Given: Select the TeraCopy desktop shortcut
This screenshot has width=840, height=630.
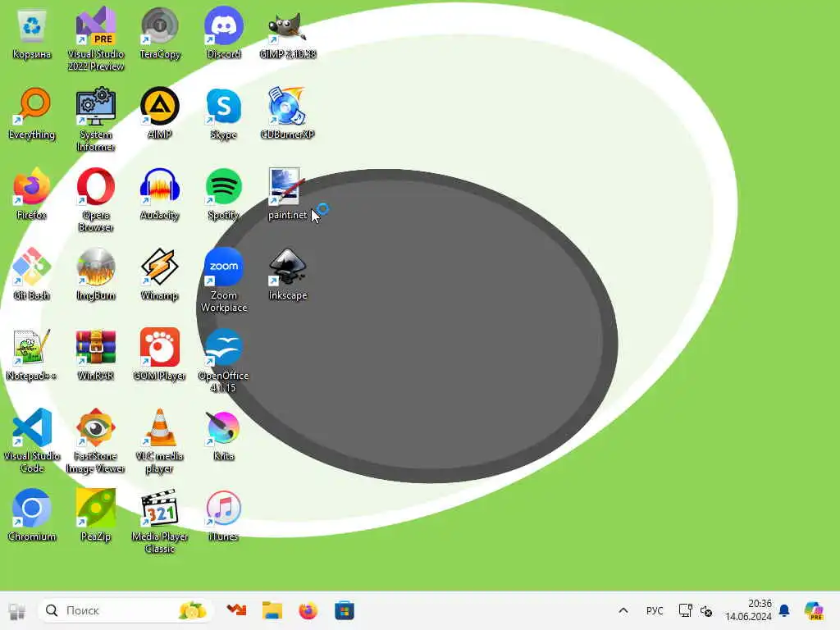Looking at the screenshot, I should (160, 33).
